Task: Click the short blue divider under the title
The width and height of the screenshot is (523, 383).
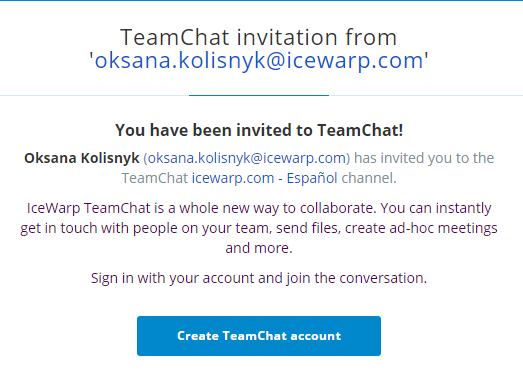Action: click(259, 95)
